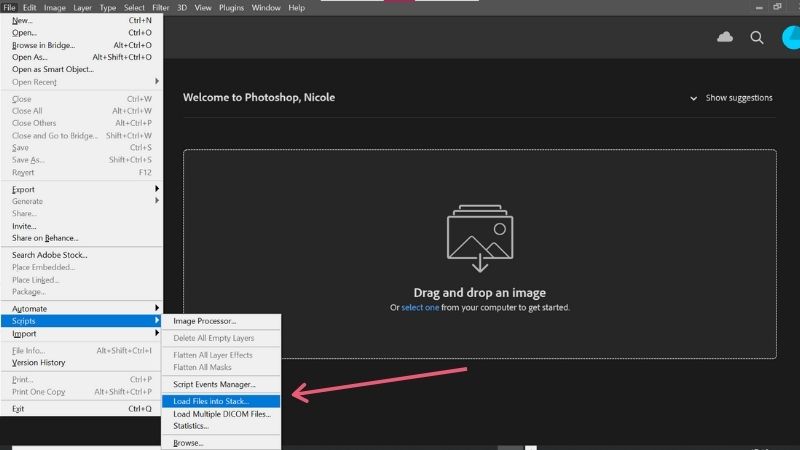Expand the Import submenu

(82, 334)
